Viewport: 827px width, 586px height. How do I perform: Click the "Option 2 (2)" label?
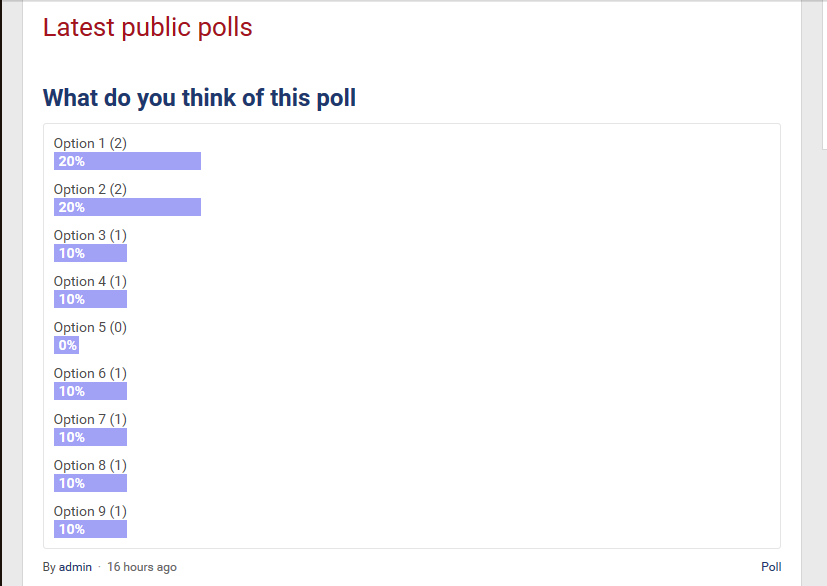coord(90,189)
